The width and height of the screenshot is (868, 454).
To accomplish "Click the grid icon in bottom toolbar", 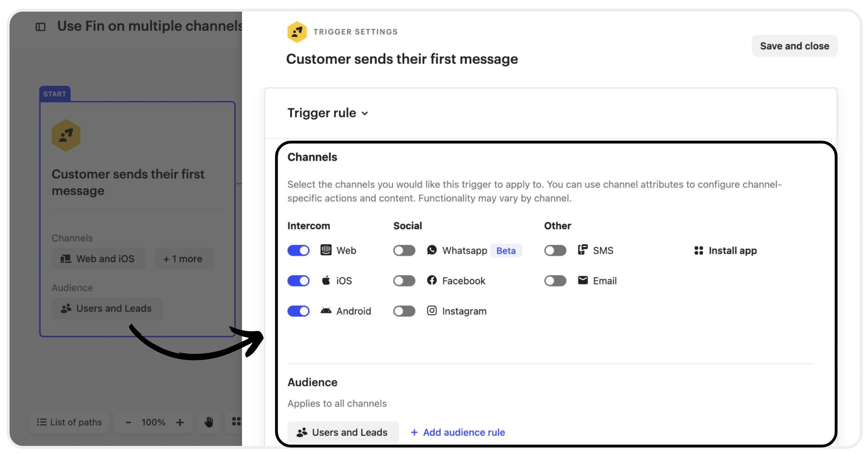I will tap(236, 422).
